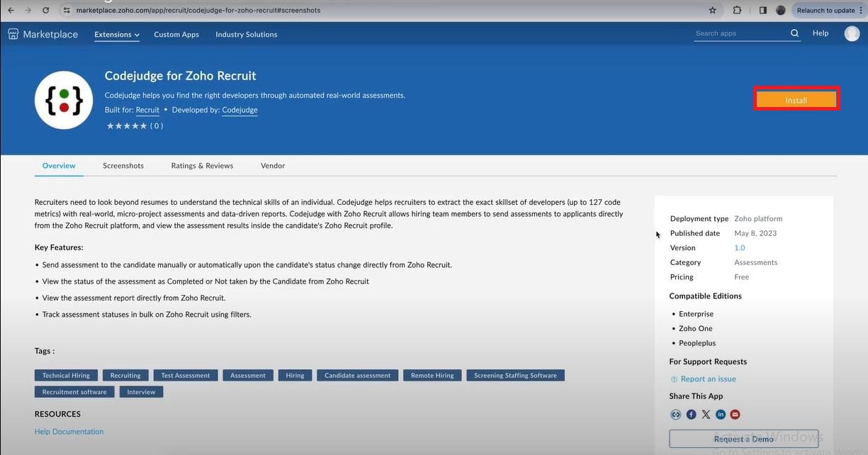The width and height of the screenshot is (868, 455).
Task: Select the Recruiting tag
Action: pos(125,376)
